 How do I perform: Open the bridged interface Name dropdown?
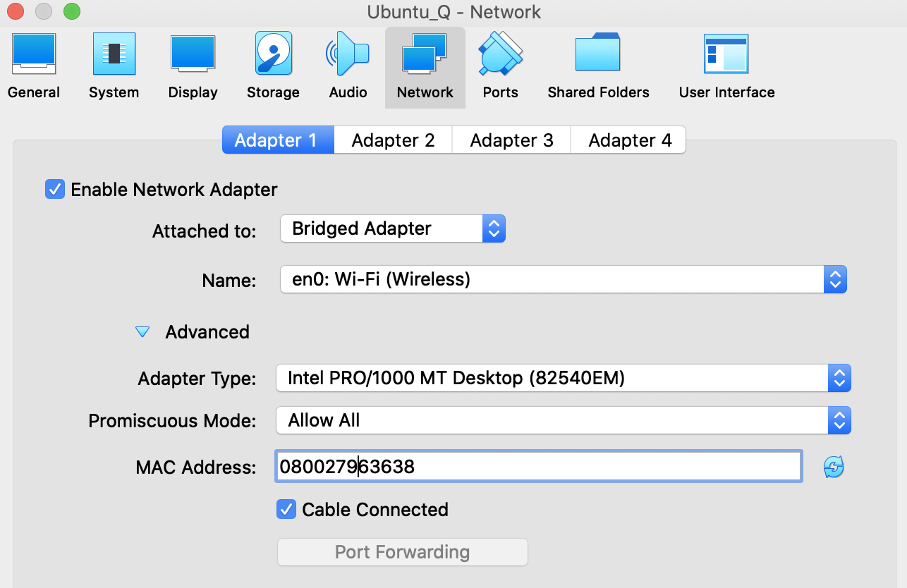(x=563, y=279)
